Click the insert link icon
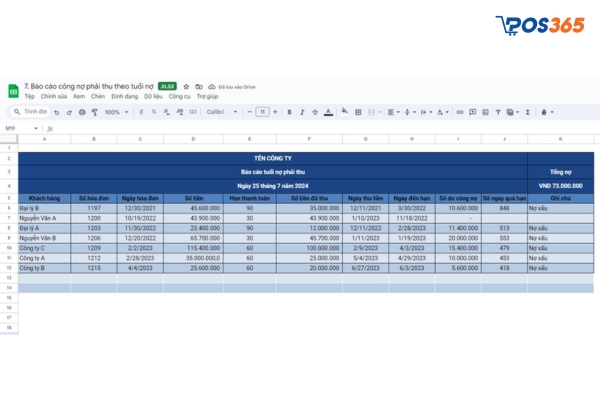The image size is (600, 400). [x=460, y=112]
